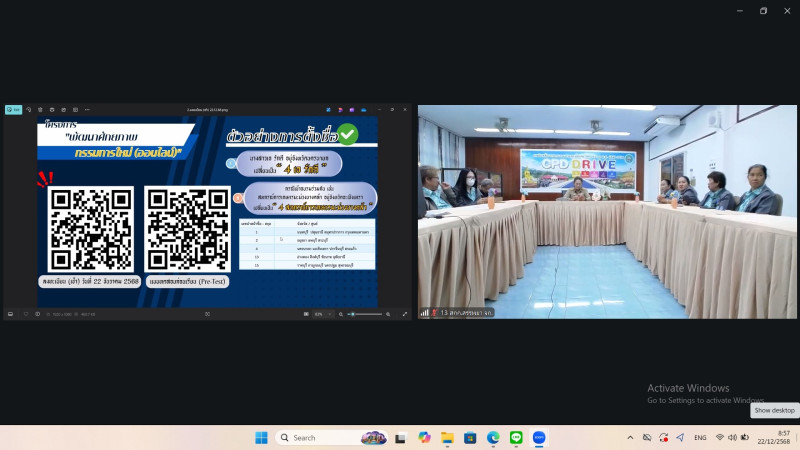800x450 pixels.
Task: Open OneDrive cloud icon in Photos
Action: tap(364, 109)
